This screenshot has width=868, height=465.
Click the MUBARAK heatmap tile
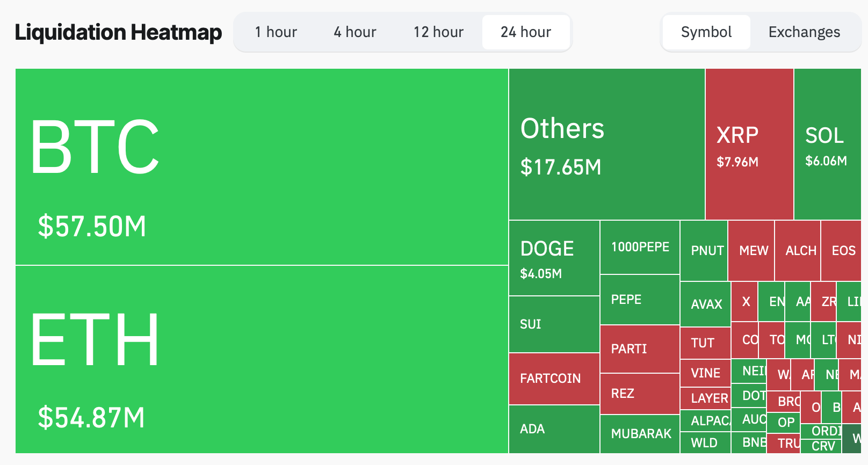[640, 433]
